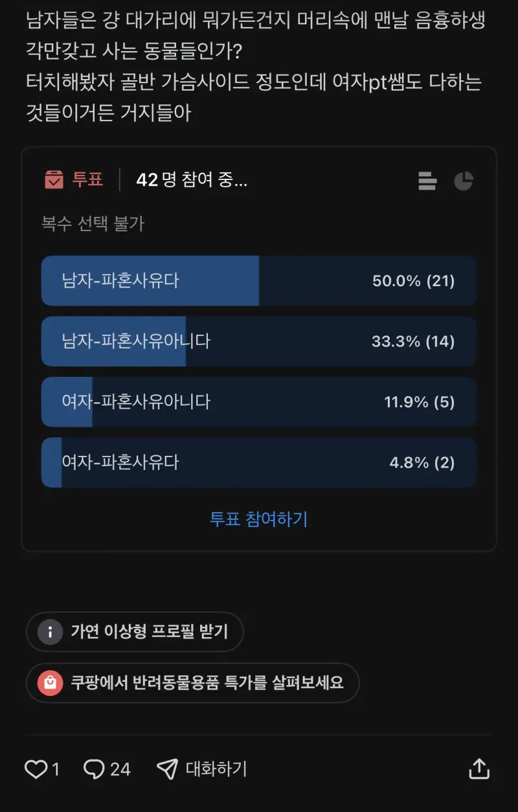Image resolution: width=518 pixels, height=812 pixels.
Task: Open 쿠팡에서 반려동물용품 특가 promotion
Action: tap(207, 682)
